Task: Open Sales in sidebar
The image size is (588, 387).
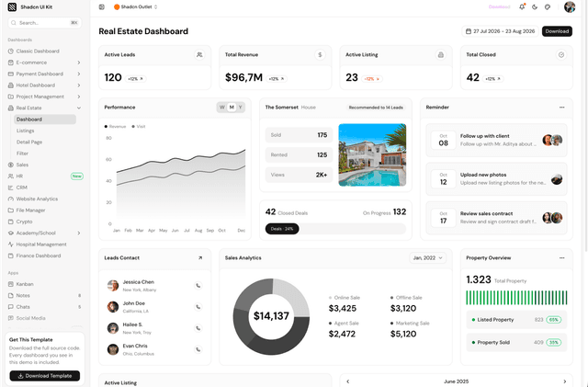Action: click(x=45, y=165)
